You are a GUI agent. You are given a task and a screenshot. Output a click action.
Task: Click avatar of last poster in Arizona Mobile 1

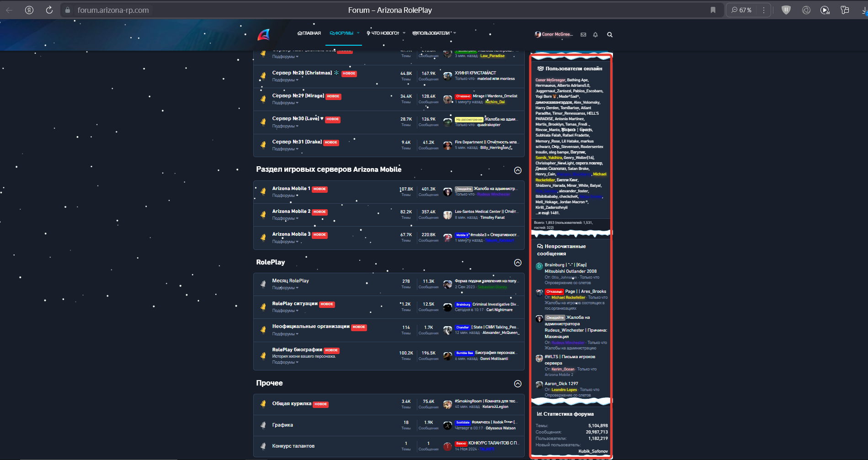447,192
